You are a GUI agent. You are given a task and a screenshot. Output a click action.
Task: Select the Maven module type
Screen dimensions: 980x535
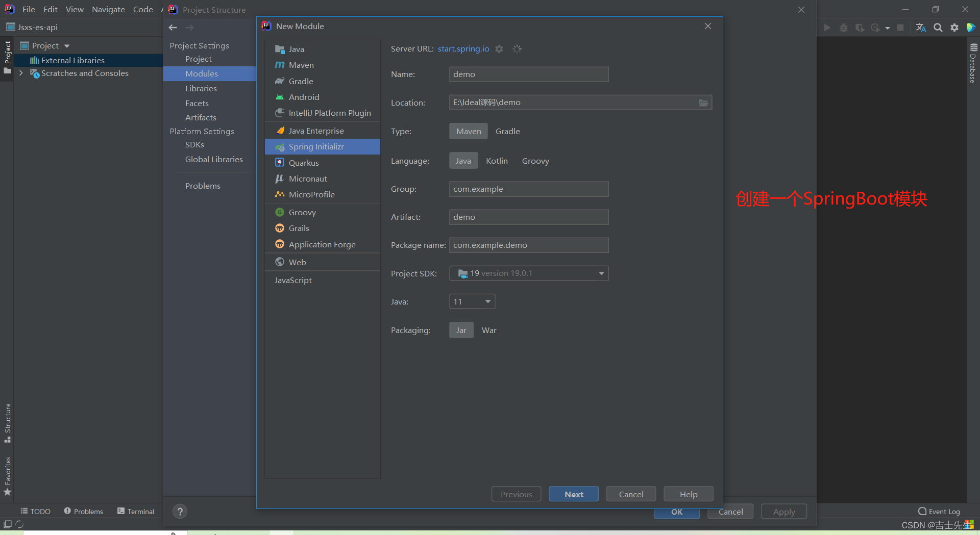click(x=323, y=65)
